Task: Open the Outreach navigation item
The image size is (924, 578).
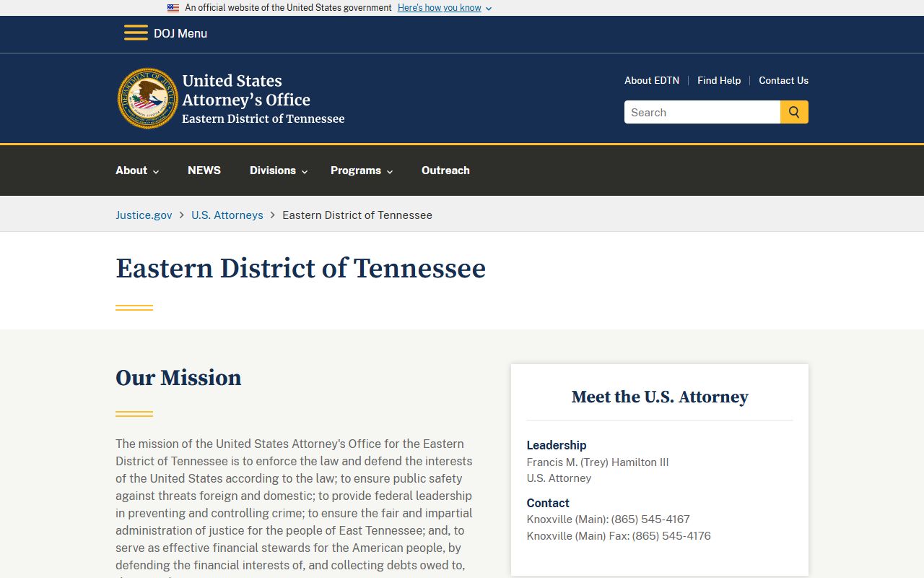Action: click(445, 171)
